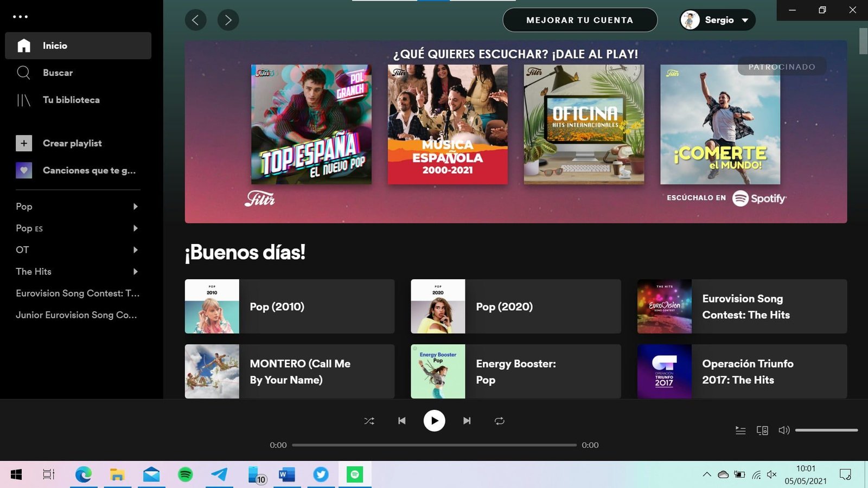Viewport: 868px width, 488px height.
Task: Click the playback progress bar
Action: pos(434,445)
